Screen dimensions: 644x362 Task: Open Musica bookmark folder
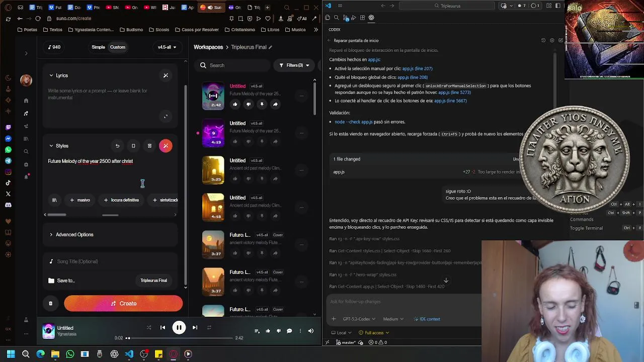(x=295, y=30)
